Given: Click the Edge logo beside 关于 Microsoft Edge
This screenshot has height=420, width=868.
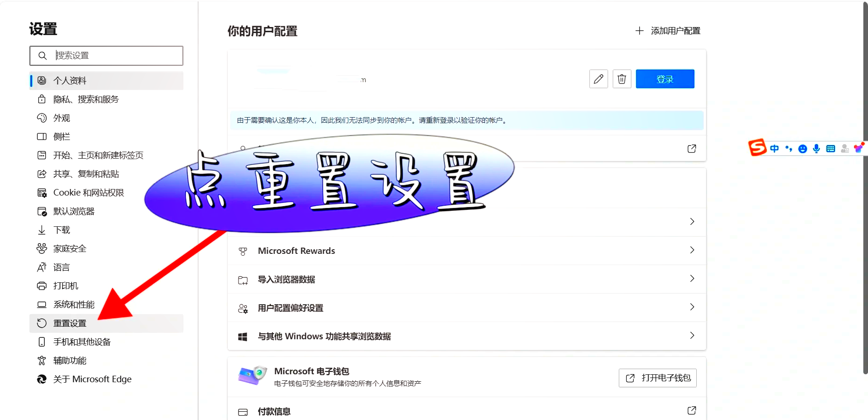Looking at the screenshot, I should (x=42, y=379).
